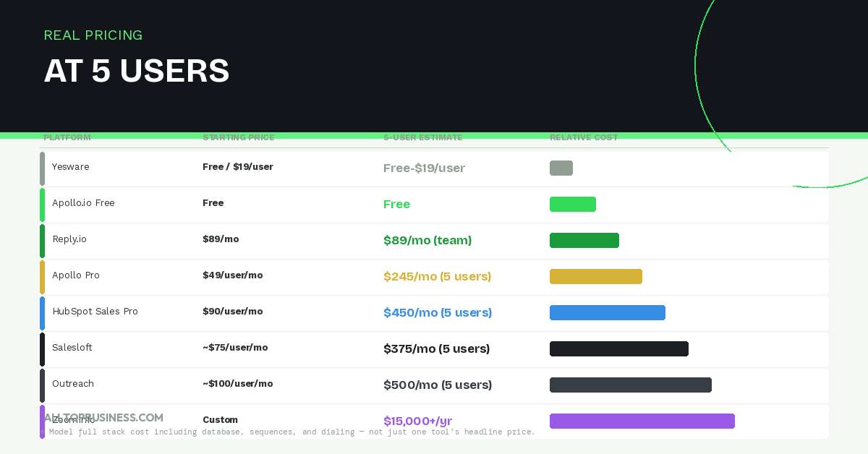Click the purple $15,000+/yr cost bar

[642, 421]
